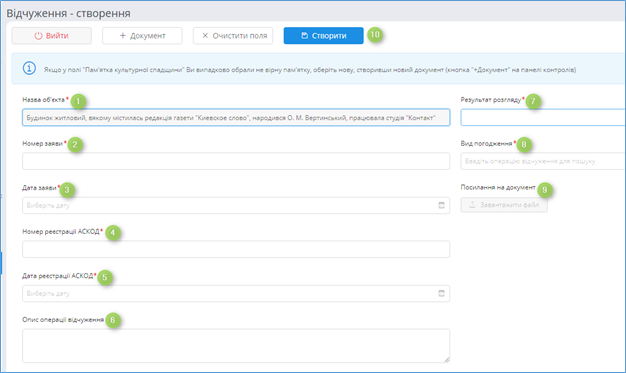626x373 pixels.
Task: Click the blue Створити button
Action: 323,36
